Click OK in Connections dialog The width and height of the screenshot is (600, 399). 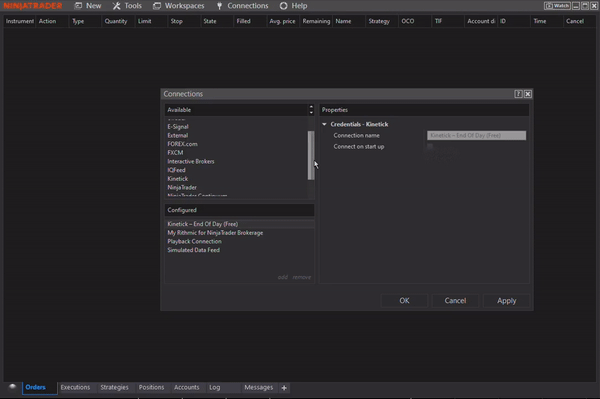click(x=404, y=301)
